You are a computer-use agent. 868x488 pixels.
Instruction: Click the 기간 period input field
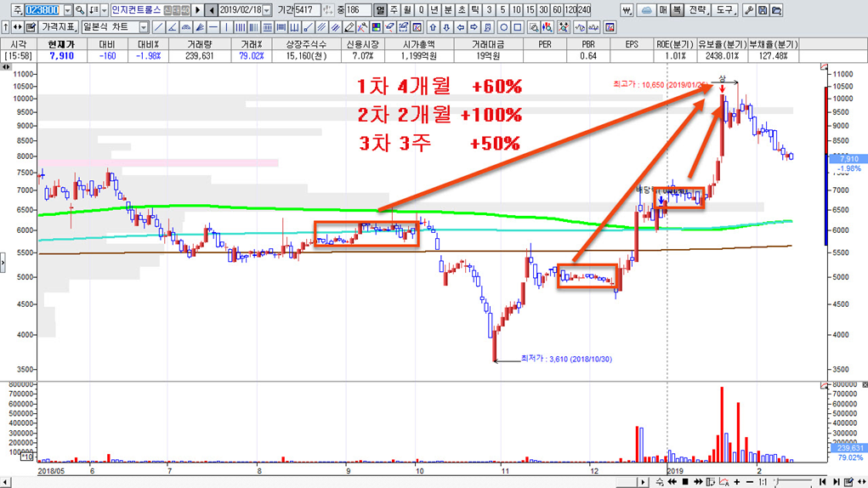307,10
